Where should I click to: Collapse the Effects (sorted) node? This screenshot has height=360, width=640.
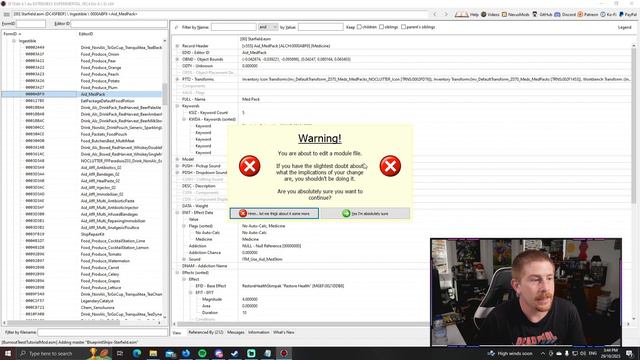(x=177, y=273)
